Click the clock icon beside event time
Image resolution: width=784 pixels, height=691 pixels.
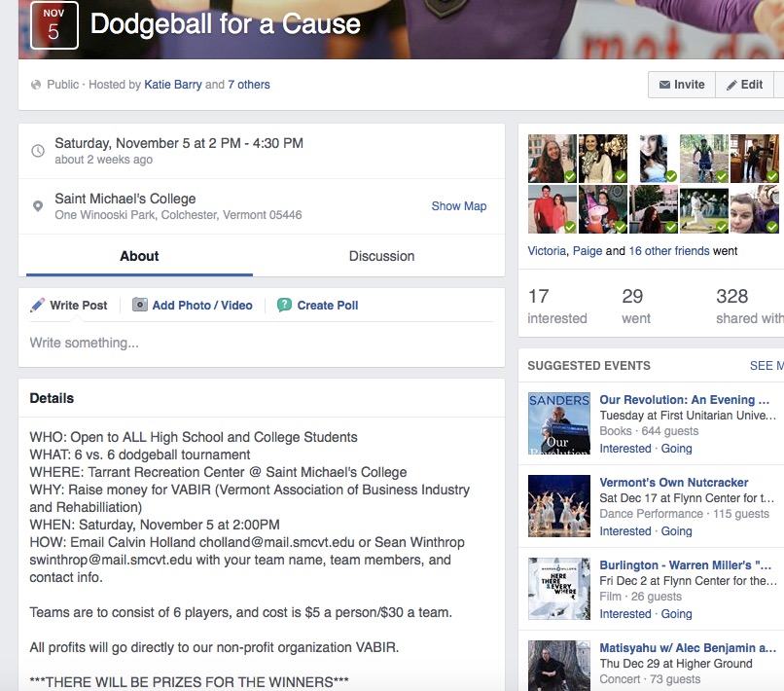click(x=38, y=151)
